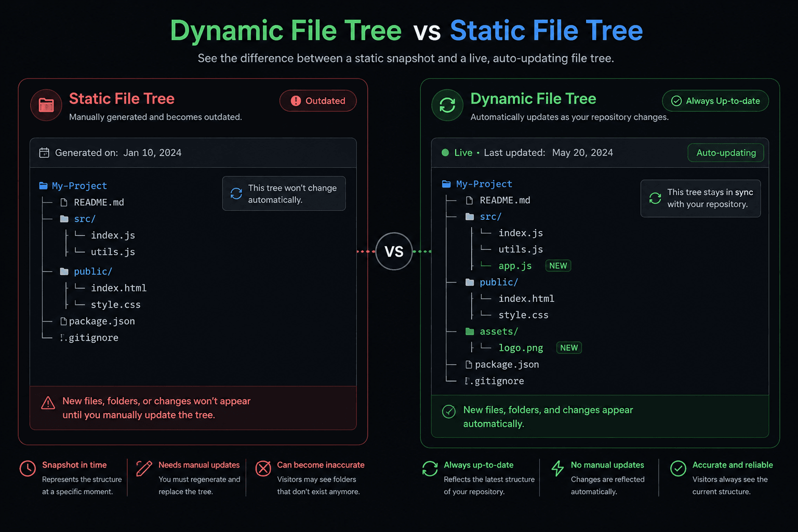Click the 'Can become inaccurate' heading
Viewport: 798px width, 532px height.
pyautogui.click(x=321, y=465)
